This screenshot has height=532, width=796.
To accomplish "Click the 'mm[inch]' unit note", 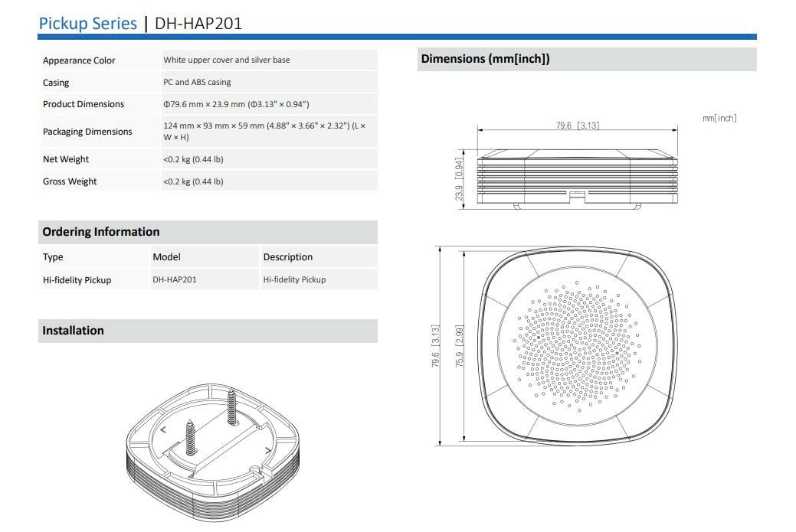I will pos(719,118).
